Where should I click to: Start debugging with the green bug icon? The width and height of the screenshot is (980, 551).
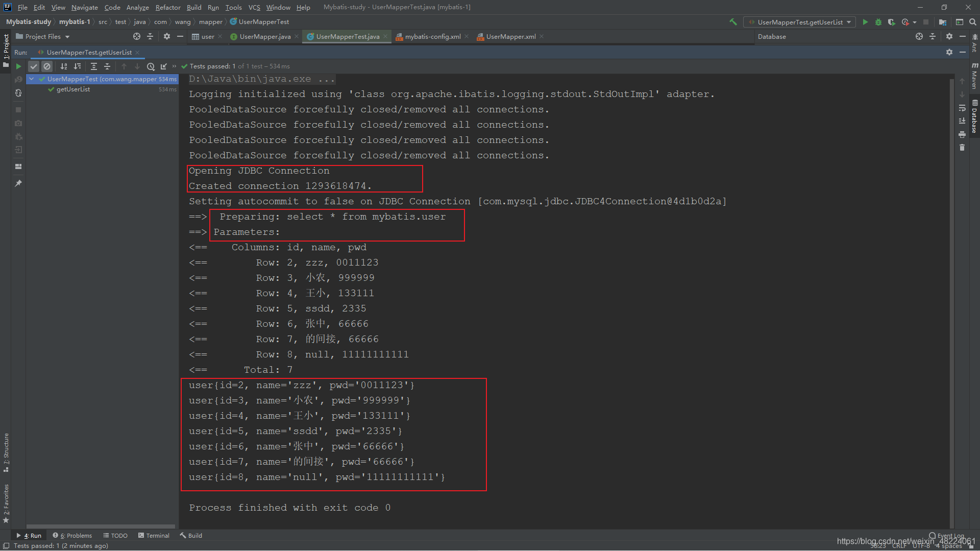(878, 22)
